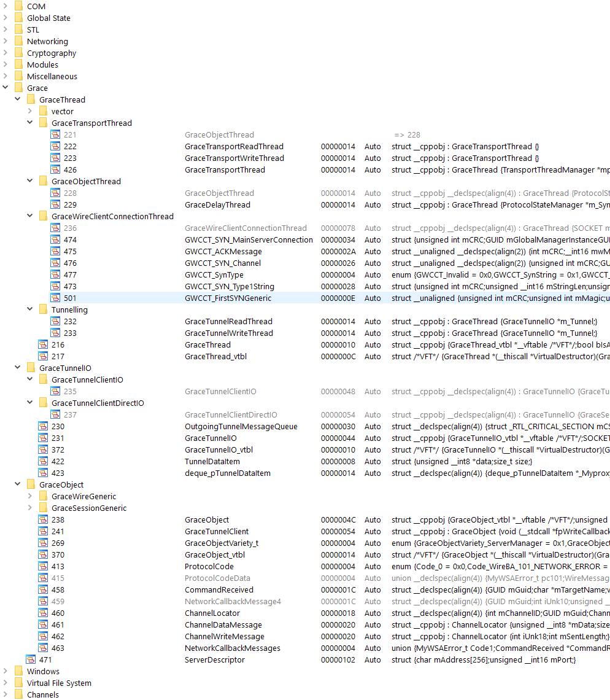Click the struct icon for type 232
The image size is (610, 700).
(55, 321)
